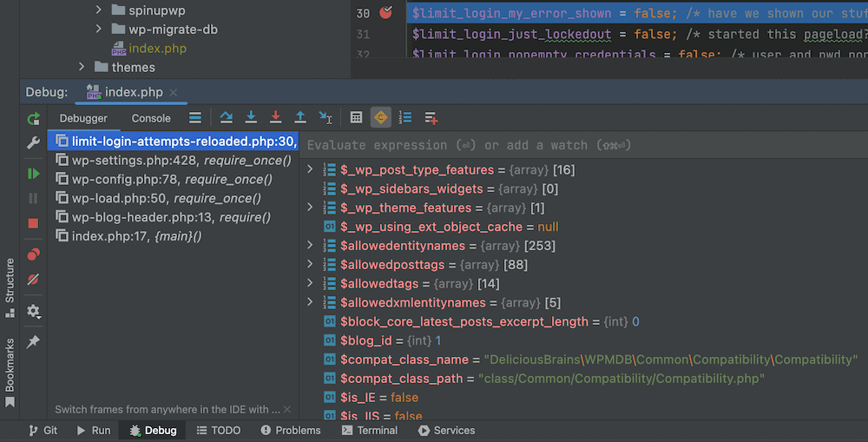The image size is (868, 442).
Task: Toggle Mute Breakpoints icon in left debug bar
Action: coord(33,279)
